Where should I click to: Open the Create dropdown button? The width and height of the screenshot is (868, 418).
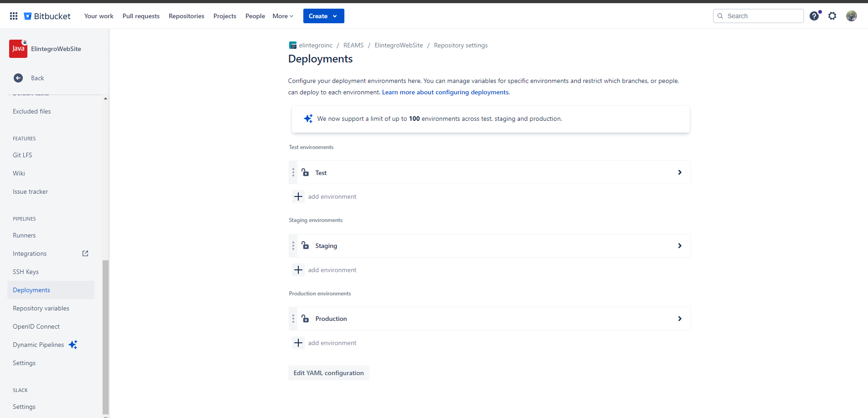(x=323, y=16)
